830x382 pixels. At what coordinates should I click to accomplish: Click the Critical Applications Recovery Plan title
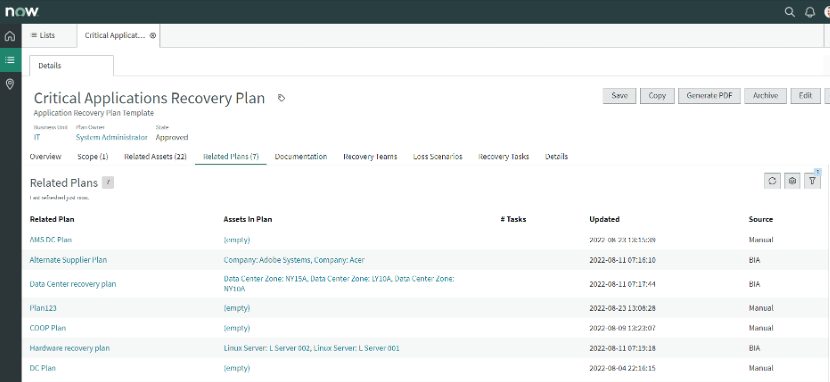tap(149, 98)
